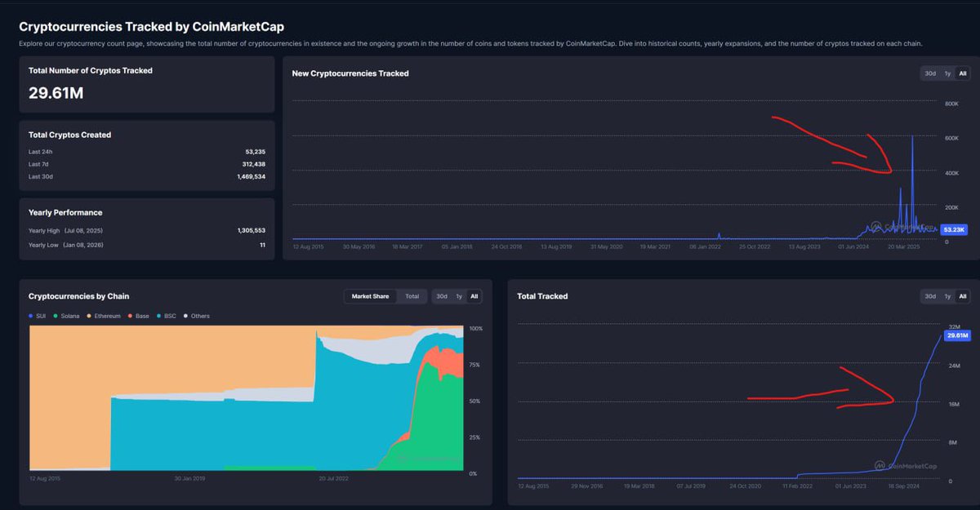Screen dimensions: 980x510
Task: Click the Last 24h value 53,235
Action: point(255,152)
